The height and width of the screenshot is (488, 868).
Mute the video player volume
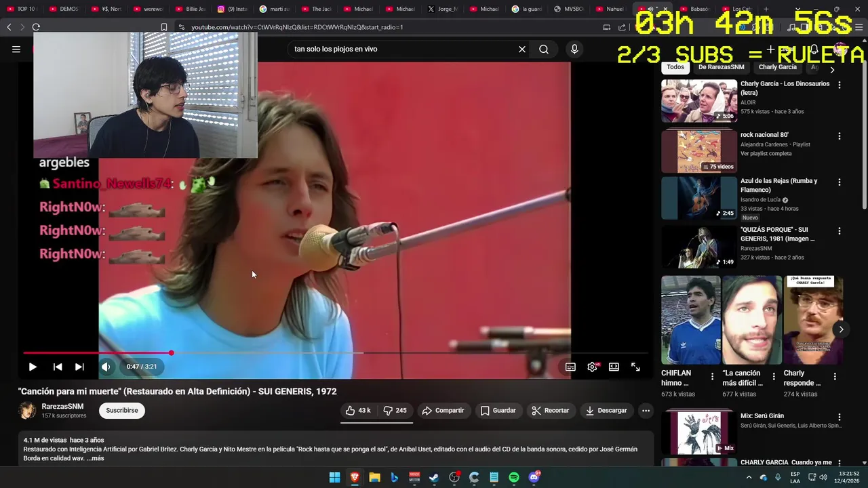point(106,367)
